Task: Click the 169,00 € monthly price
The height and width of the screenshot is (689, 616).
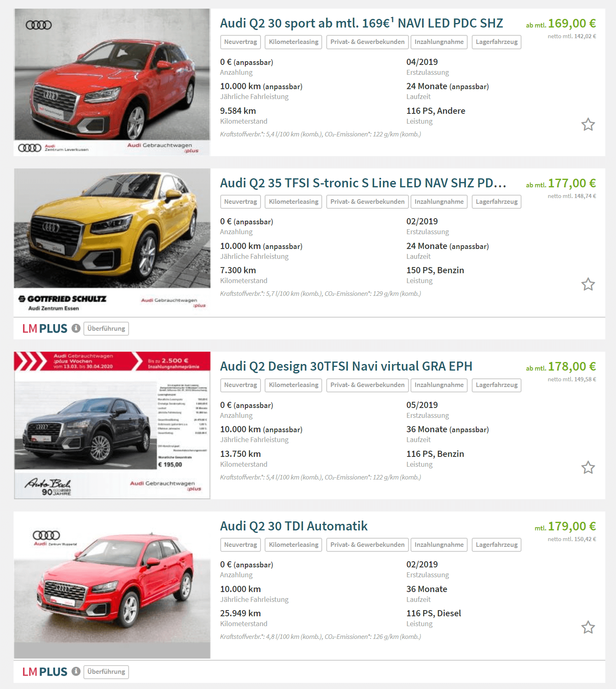Action: click(x=572, y=23)
